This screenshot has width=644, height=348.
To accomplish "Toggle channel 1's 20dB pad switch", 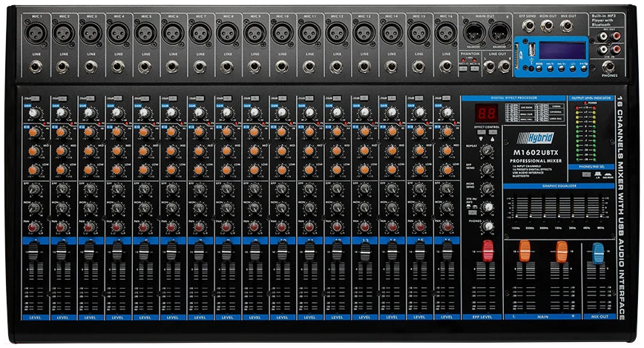I will [x=36, y=99].
